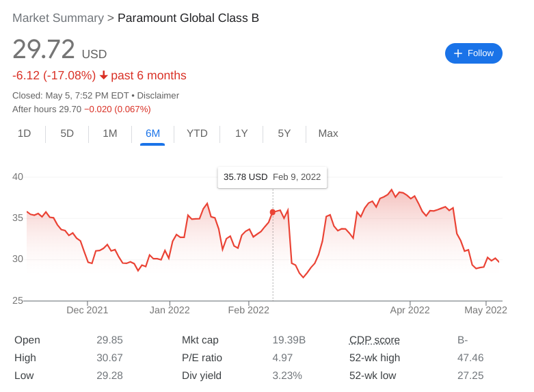Select the 5D time range tab

pos(67,133)
